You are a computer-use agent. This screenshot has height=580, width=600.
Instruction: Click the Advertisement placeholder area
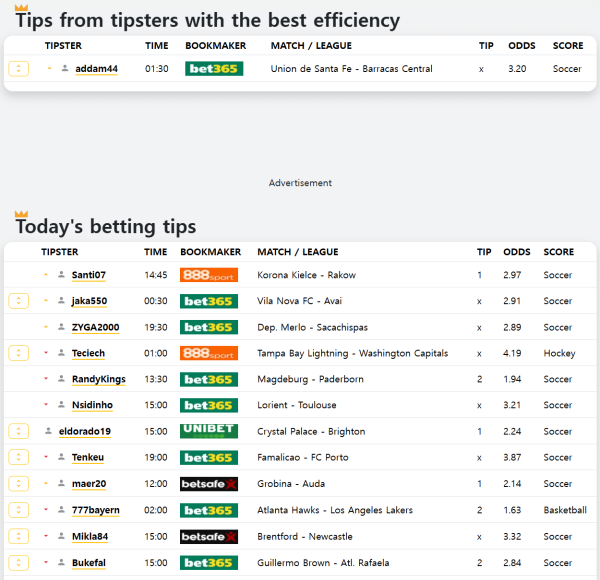tap(300, 183)
